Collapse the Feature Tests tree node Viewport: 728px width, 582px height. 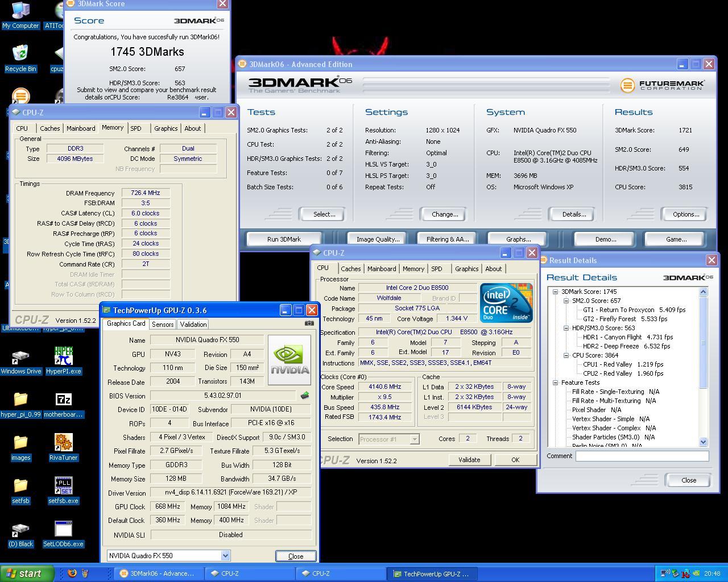click(x=555, y=383)
